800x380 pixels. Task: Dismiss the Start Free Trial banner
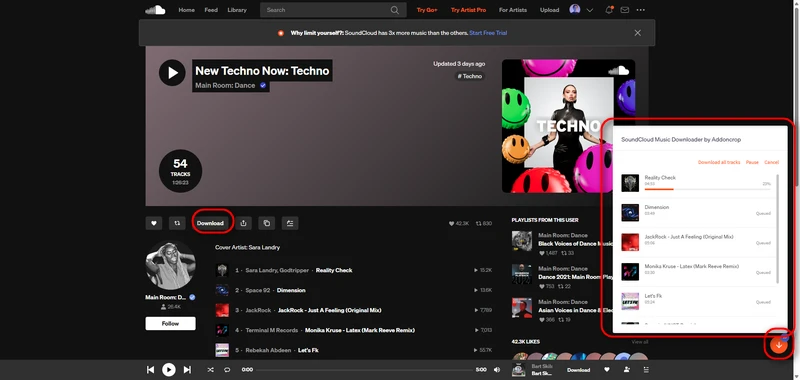coord(637,33)
